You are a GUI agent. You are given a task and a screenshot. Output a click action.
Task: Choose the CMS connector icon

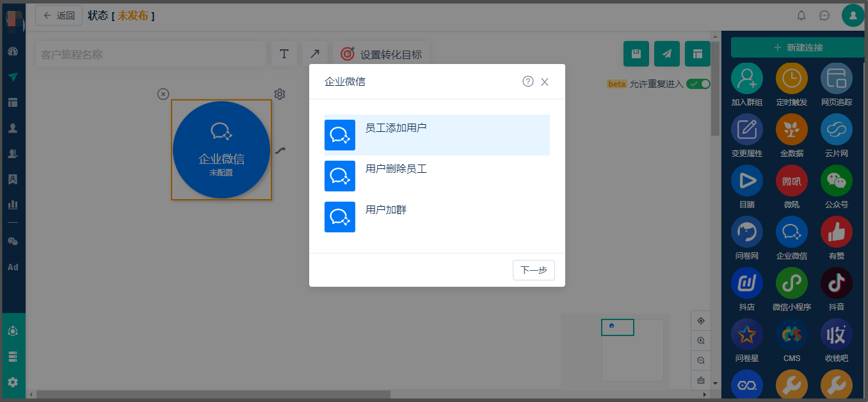point(792,335)
